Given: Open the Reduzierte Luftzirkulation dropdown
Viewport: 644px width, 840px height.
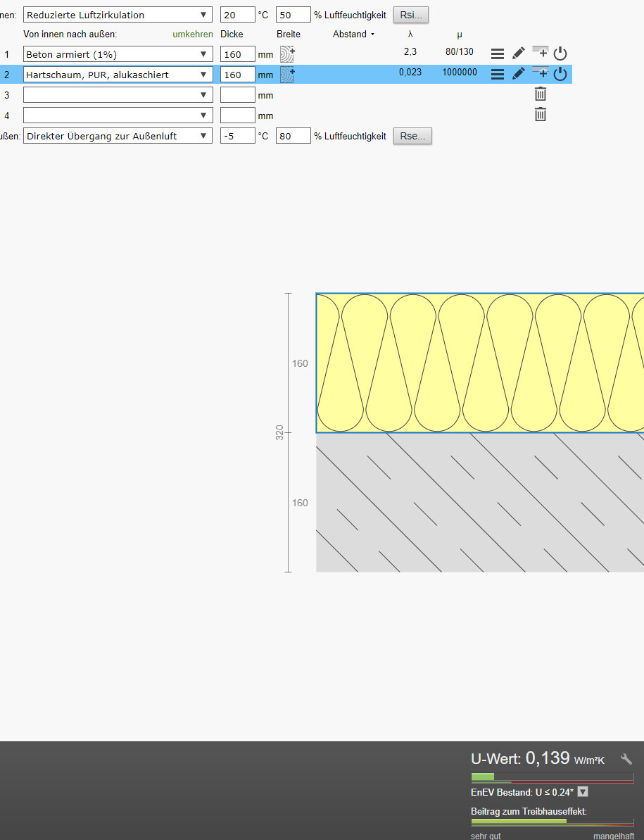Looking at the screenshot, I should tap(118, 15).
